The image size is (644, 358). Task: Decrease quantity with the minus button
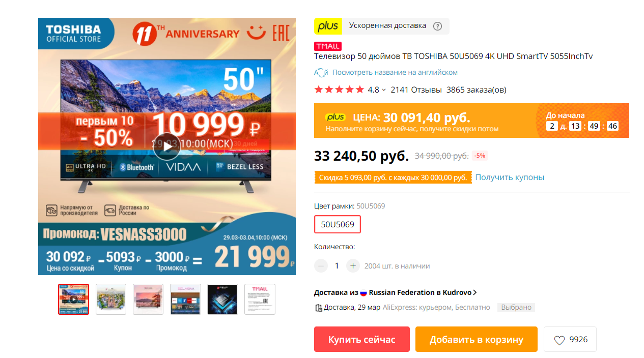(x=321, y=265)
